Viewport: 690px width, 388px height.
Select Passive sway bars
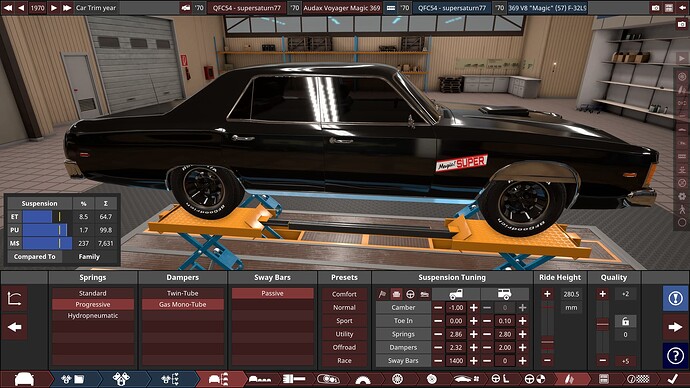[x=272, y=293]
